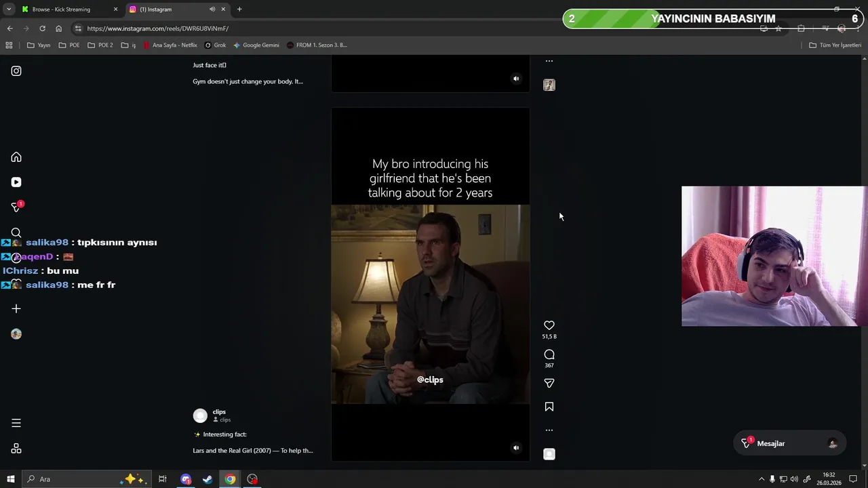The width and height of the screenshot is (868, 488).
Task: Show hidden system tray icons
Action: [761, 479]
